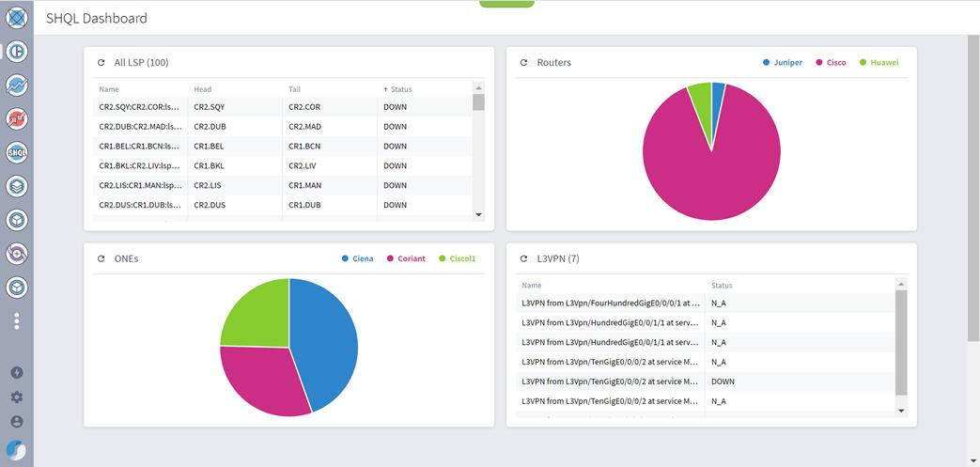Click the main page vertical scrollbar
Image resolution: width=980 pixels, height=467 pixels.
pyautogui.click(x=973, y=188)
